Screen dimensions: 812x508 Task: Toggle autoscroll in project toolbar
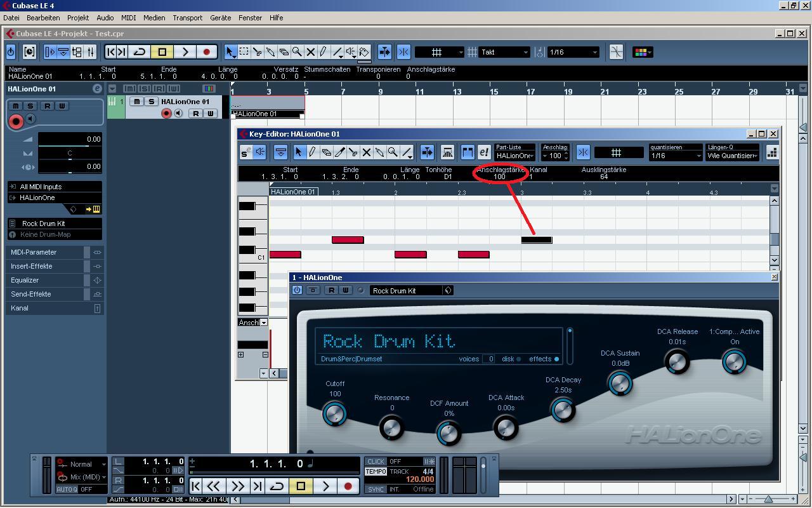tap(384, 52)
